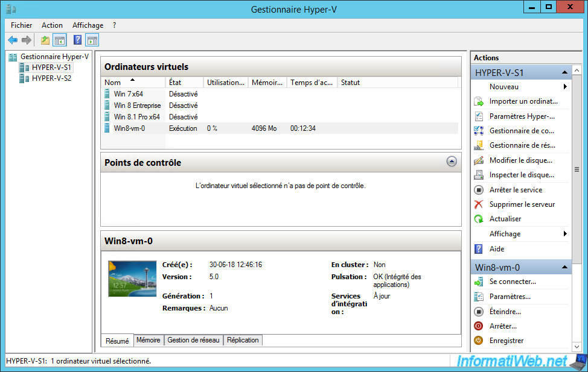Sort by the Statut column header
The width and height of the screenshot is (588, 372).
pyautogui.click(x=398, y=83)
